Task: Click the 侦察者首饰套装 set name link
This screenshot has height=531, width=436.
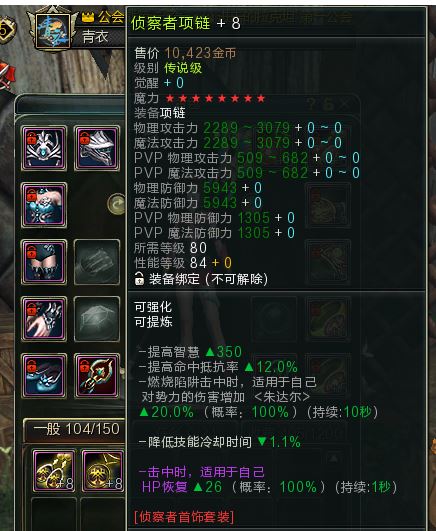Action: point(184,517)
